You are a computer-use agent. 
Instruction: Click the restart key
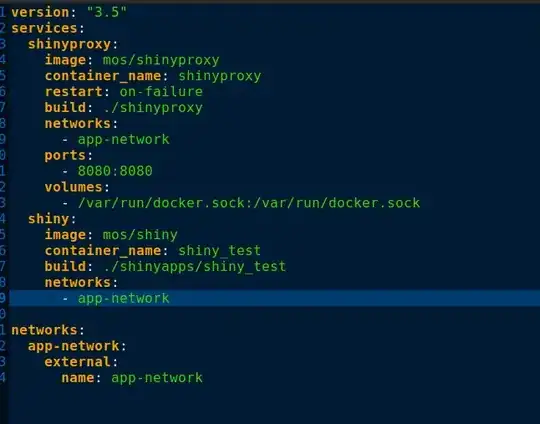tap(74, 92)
